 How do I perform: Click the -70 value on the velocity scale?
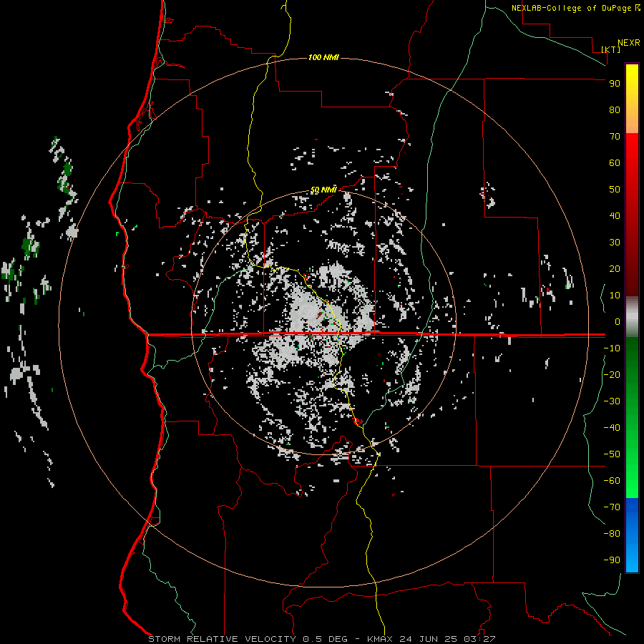coord(612,507)
